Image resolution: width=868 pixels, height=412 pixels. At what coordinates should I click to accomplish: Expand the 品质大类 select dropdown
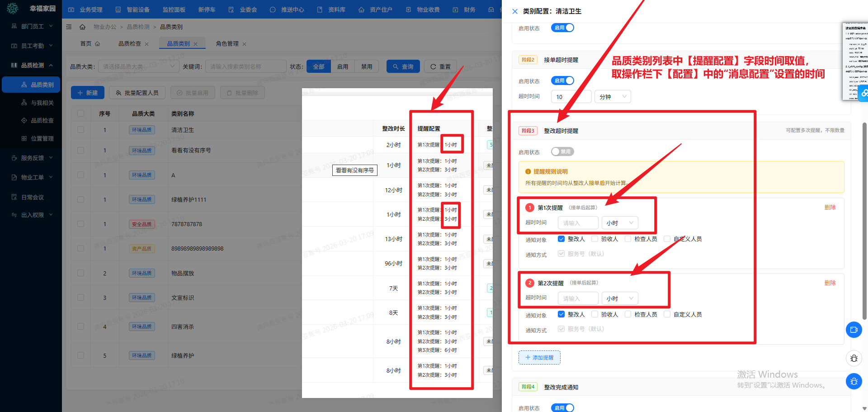click(138, 66)
